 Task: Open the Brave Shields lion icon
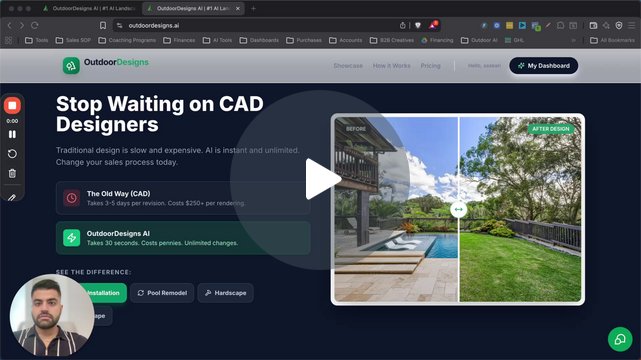(x=418, y=25)
